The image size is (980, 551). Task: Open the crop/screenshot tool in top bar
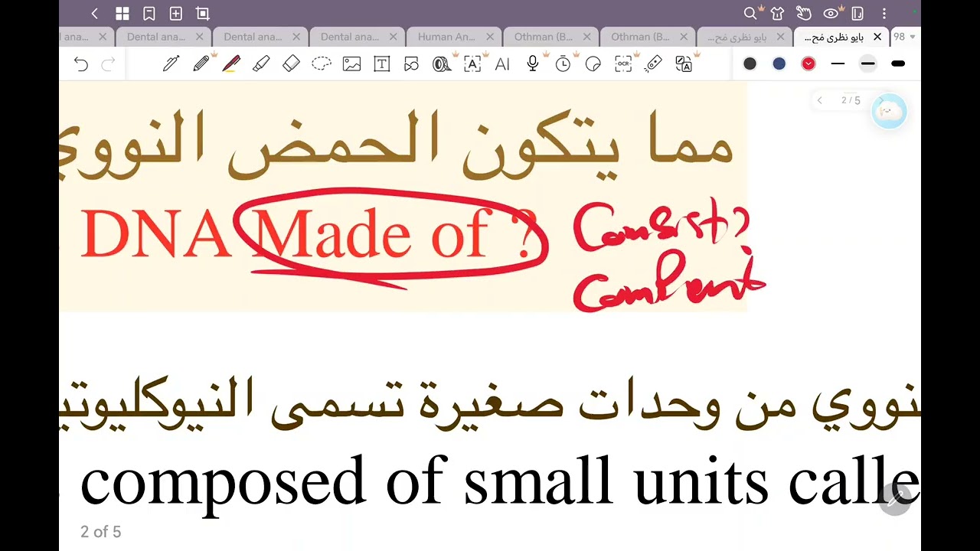[x=202, y=13]
